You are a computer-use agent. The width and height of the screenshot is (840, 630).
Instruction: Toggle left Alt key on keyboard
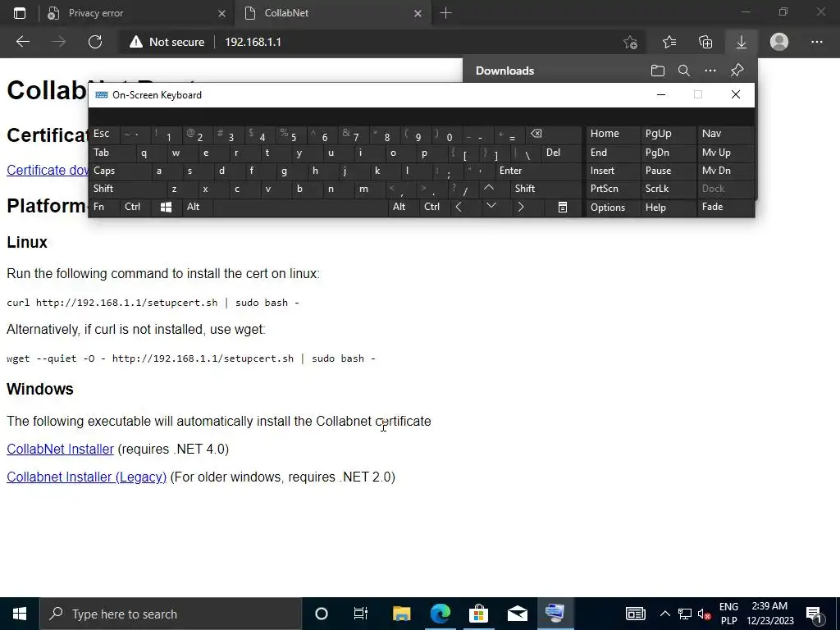click(x=197, y=208)
